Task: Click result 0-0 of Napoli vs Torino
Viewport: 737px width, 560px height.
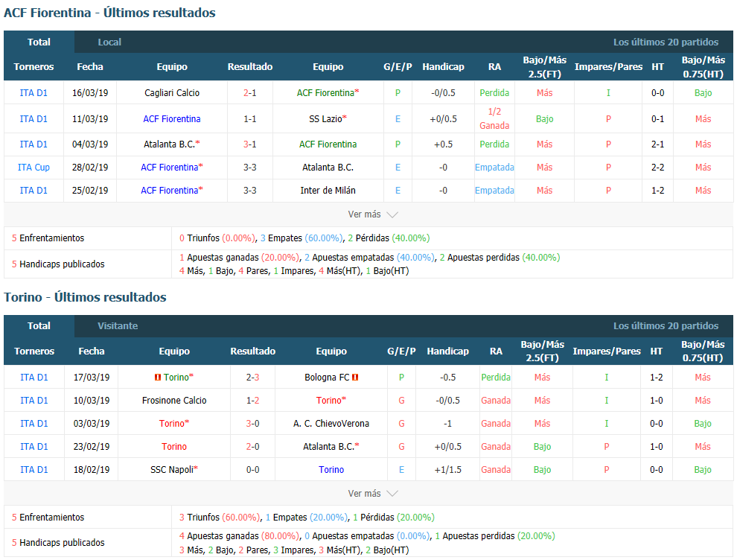Action: point(252,469)
